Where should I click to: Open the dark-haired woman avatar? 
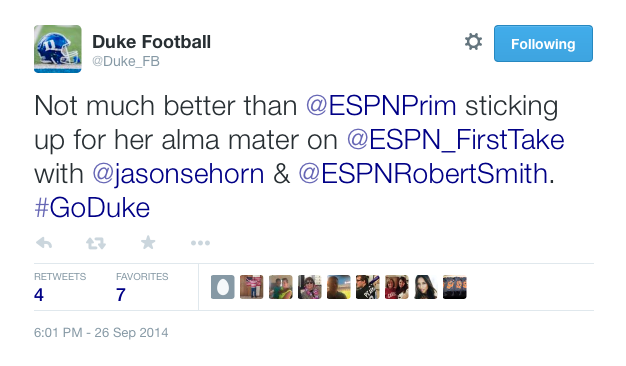tap(426, 287)
